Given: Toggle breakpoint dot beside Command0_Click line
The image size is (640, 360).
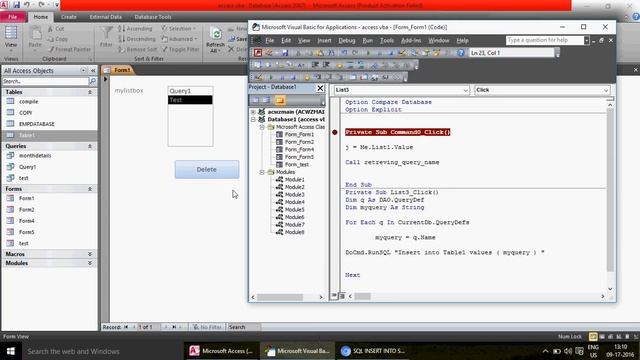Looking at the screenshot, I should pos(335,132).
